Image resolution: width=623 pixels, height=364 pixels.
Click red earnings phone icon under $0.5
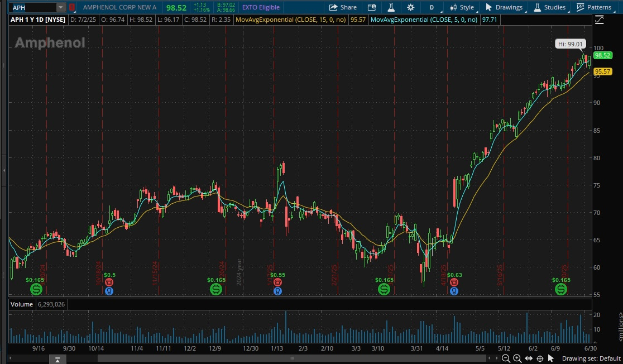point(109,282)
